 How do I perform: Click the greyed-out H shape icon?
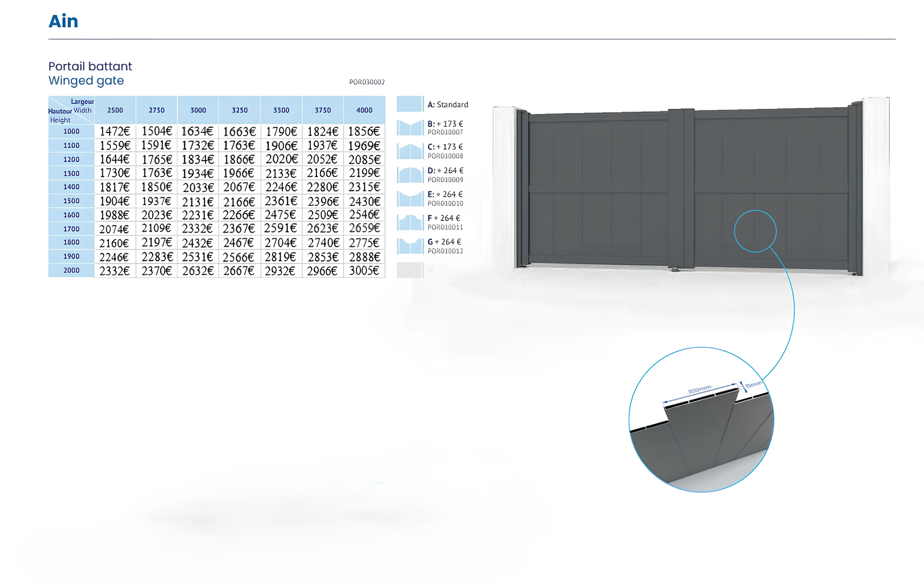[x=410, y=270]
